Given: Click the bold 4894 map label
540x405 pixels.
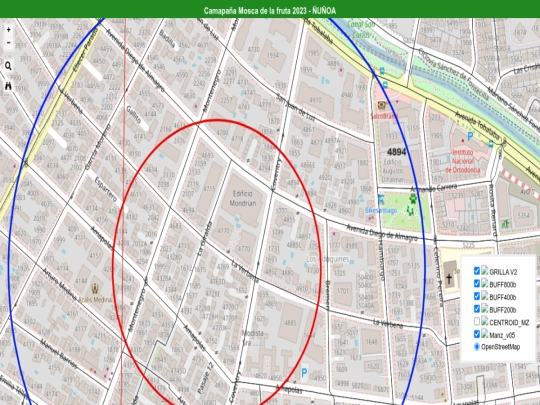Looking at the screenshot, I should coord(396,152).
